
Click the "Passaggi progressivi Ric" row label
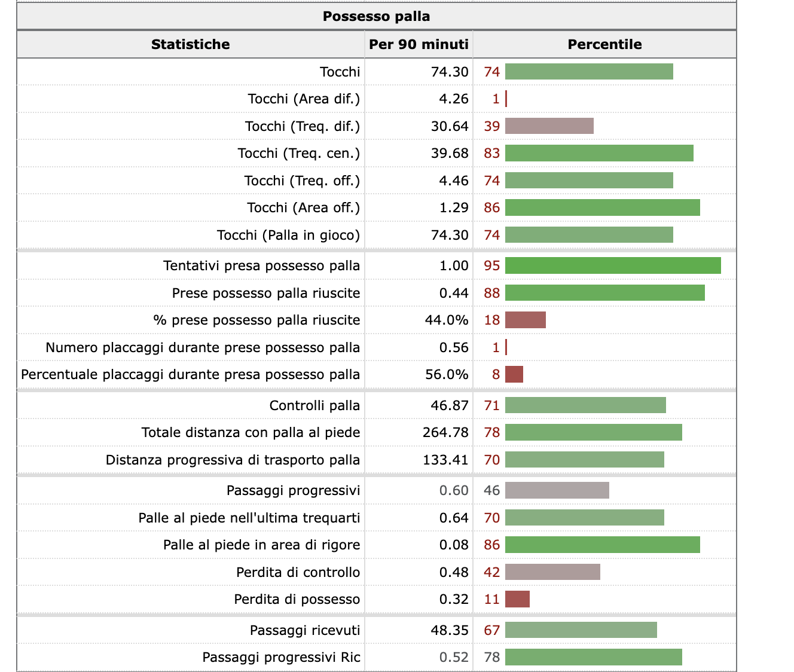pyautogui.click(x=281, y=658)
